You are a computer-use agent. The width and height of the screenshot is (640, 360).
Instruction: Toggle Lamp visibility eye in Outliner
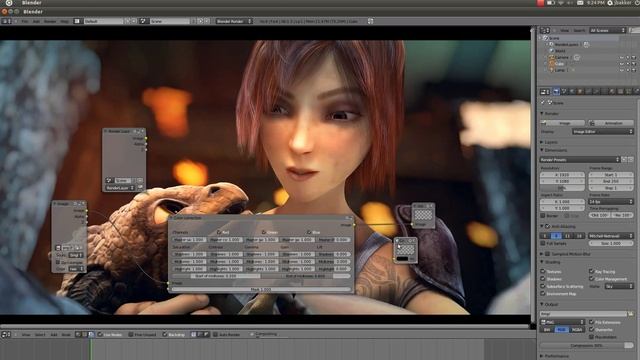pyautogui.click(x=622, y=70)
